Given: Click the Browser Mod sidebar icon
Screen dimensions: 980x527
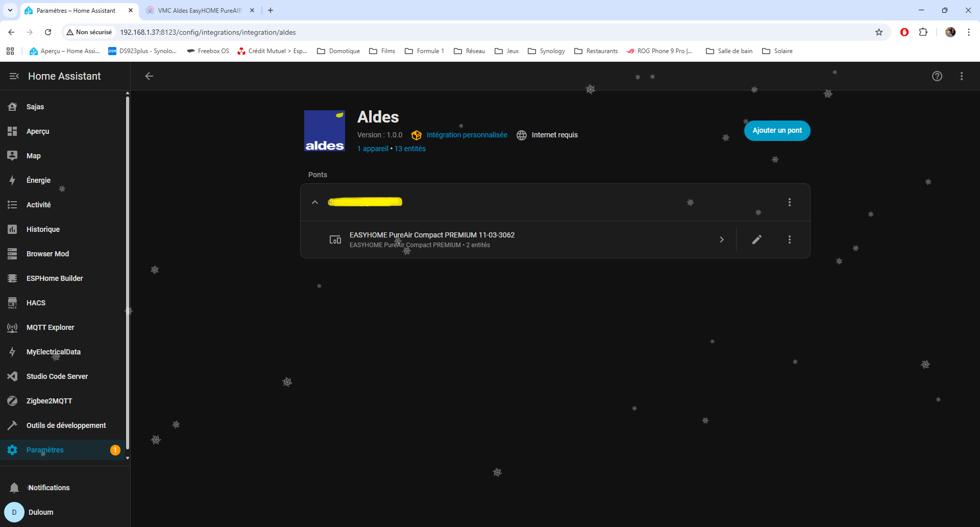Looking at the screenshot, I should click(12, 254).
